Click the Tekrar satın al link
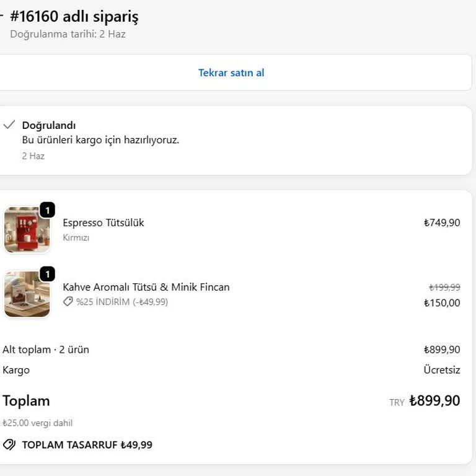 point(231,73)
